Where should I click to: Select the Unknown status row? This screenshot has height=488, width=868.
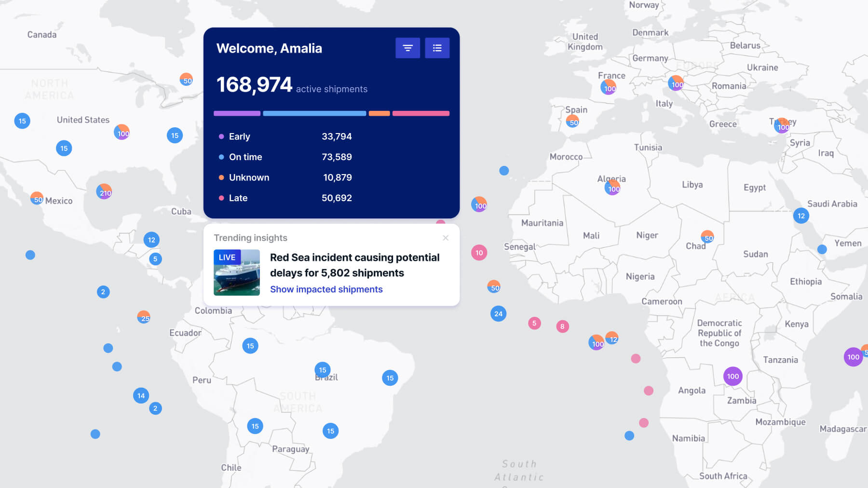click(285, 177)
